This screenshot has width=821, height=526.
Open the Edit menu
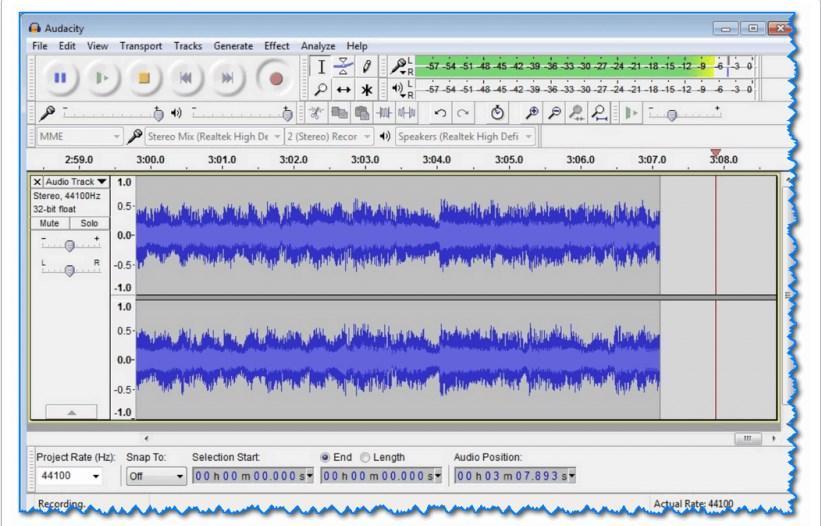[67, 46]
